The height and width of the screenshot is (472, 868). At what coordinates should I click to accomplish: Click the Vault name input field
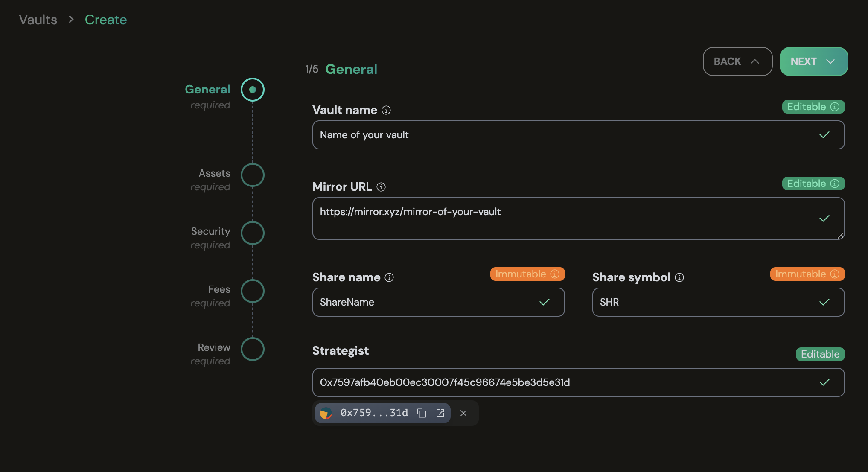[x=563, y=135]
